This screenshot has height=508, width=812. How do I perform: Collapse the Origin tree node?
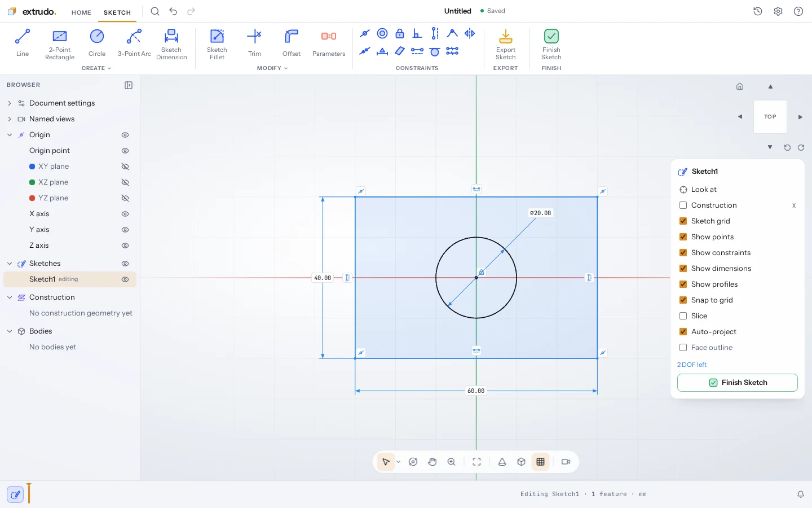[x=10, y=135]
